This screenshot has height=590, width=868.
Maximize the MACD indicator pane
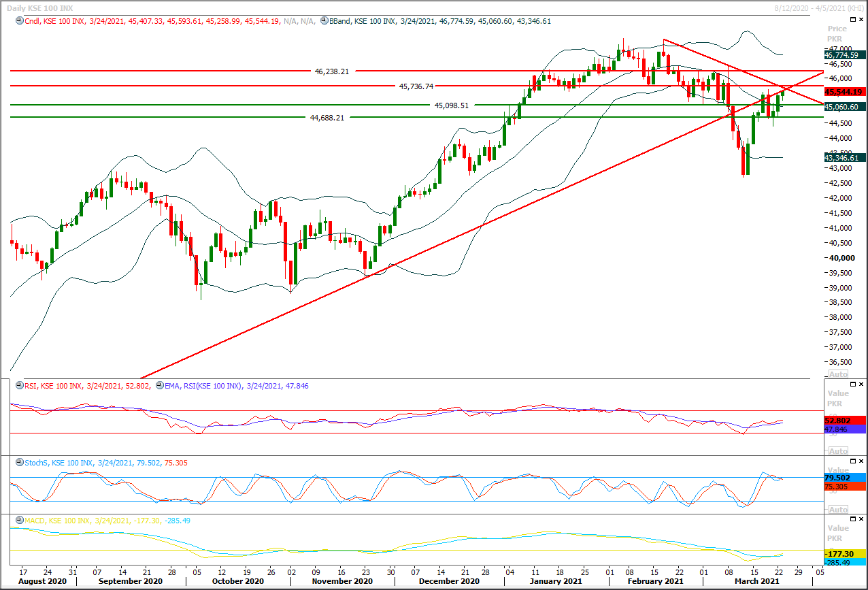tap(852, 520)
